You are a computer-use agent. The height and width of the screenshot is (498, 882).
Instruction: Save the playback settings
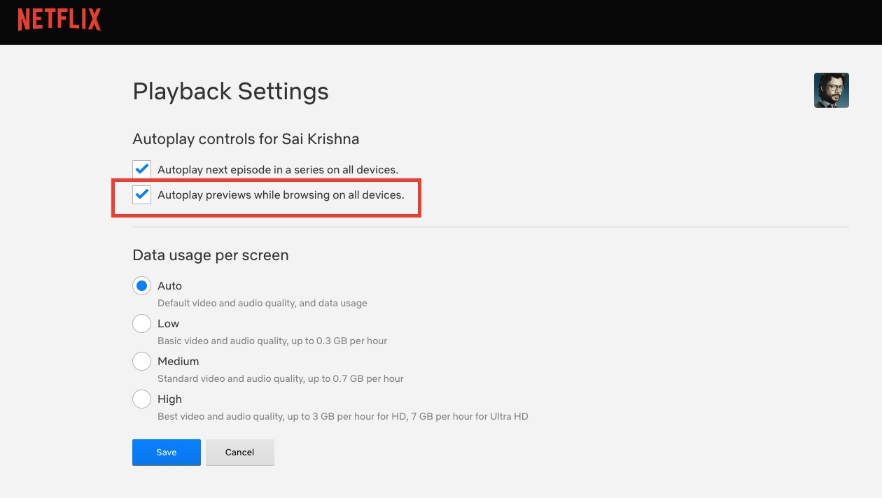click(x=166, y=452)
